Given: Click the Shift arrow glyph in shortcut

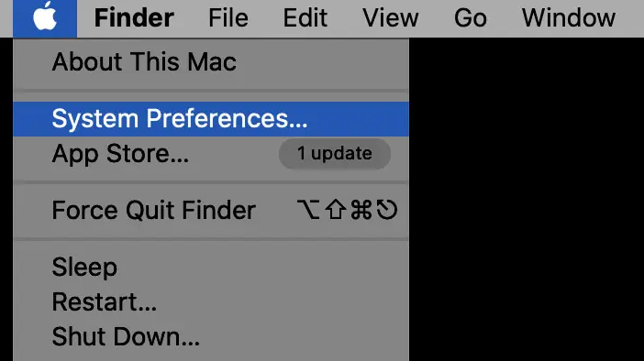Looking at the screenshot, I should coord(335,209).
